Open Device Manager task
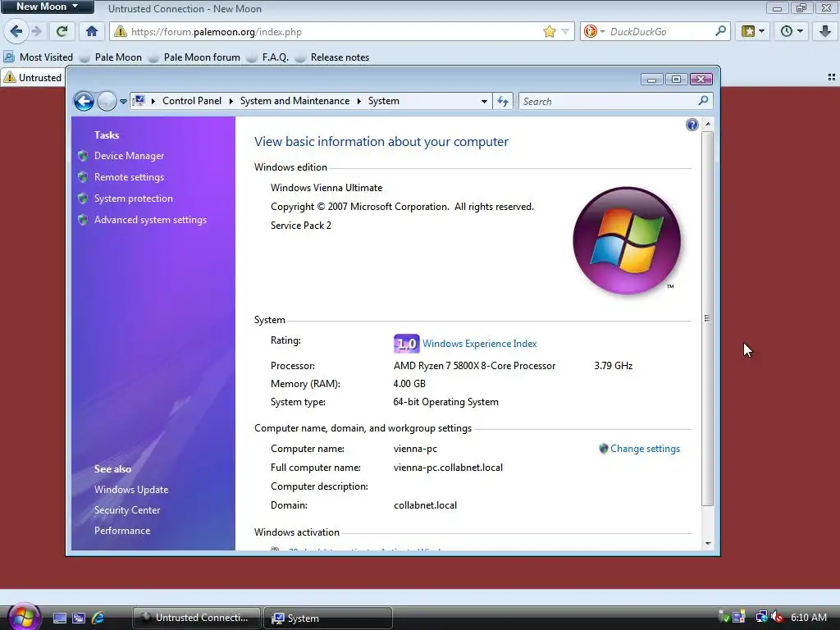This screenshot has width=840, height=630. 129,156
